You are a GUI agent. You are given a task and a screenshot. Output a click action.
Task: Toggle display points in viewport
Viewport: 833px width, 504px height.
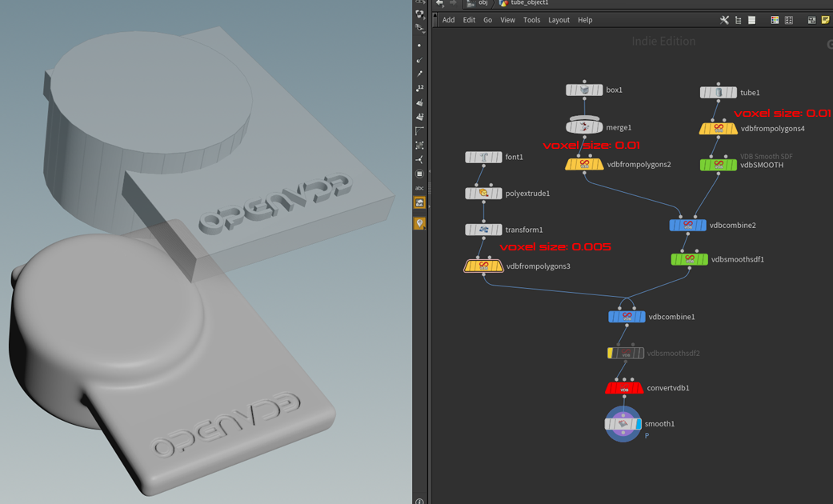click(419, 46)
